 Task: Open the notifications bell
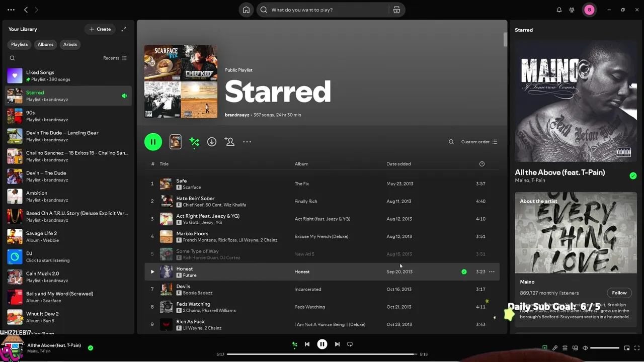coord(559,10)
